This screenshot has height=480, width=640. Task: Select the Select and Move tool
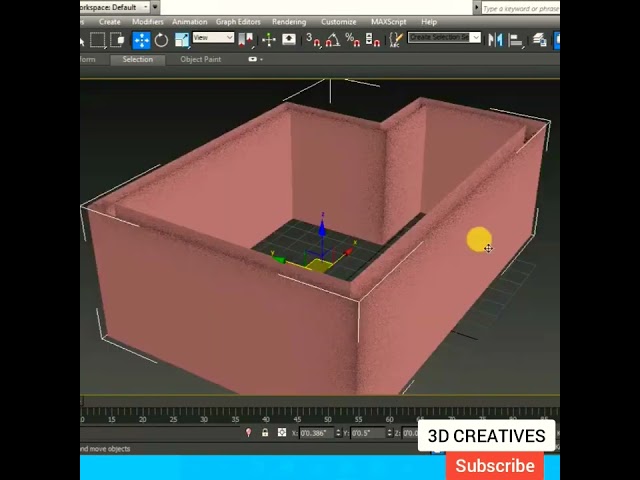[141, 40]
